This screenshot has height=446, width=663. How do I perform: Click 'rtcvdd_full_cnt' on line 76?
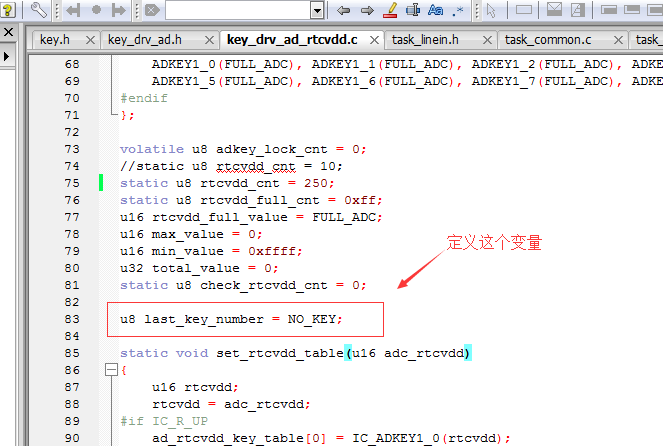(x=260, y=200)
